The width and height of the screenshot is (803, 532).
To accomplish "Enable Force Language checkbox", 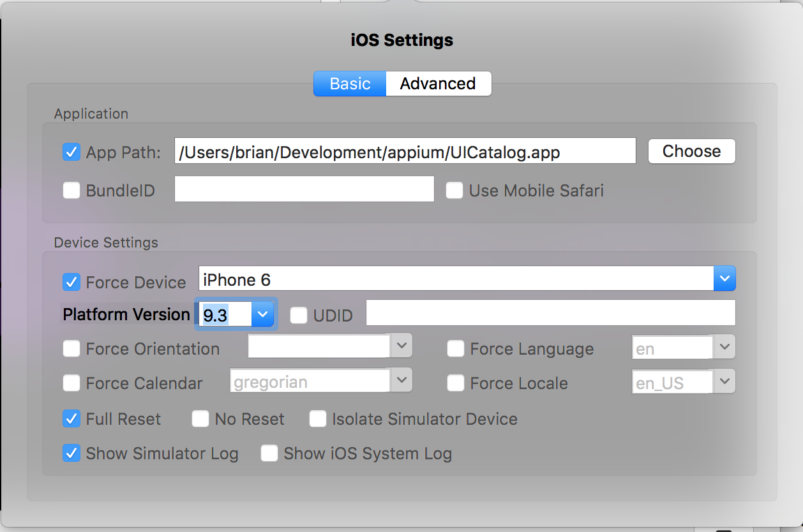I will click(x=456, y=349).
